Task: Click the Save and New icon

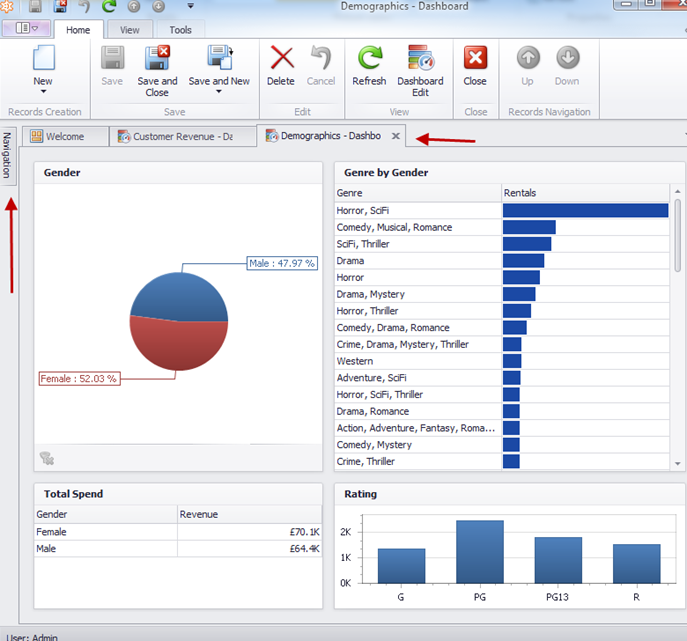Action: [x=219, y=59]
